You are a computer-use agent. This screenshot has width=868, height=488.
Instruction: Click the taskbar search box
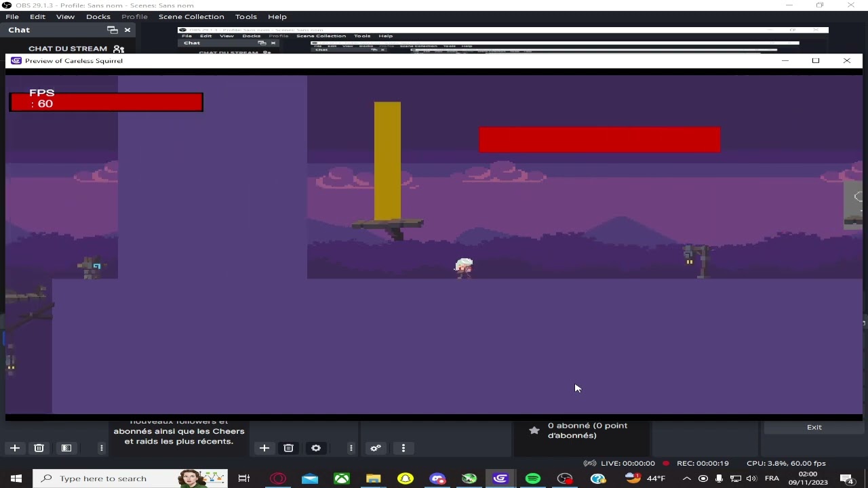[x=130, y=479]
